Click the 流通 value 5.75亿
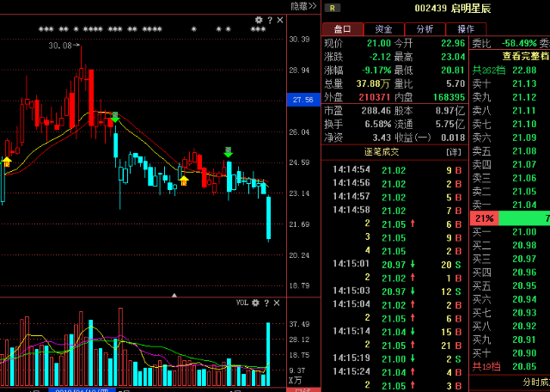The width and height of the screenshot is (550, 392). 450,125
